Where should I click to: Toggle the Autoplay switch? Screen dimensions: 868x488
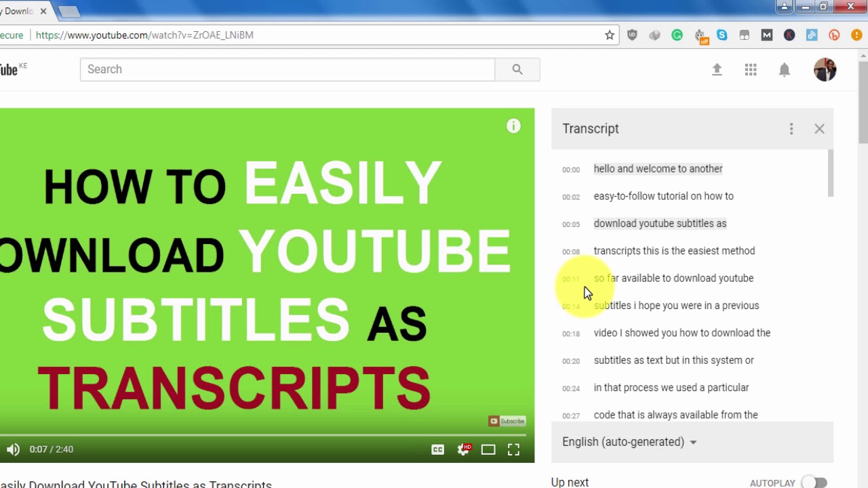pyautogui.click(x=814, y=483)
